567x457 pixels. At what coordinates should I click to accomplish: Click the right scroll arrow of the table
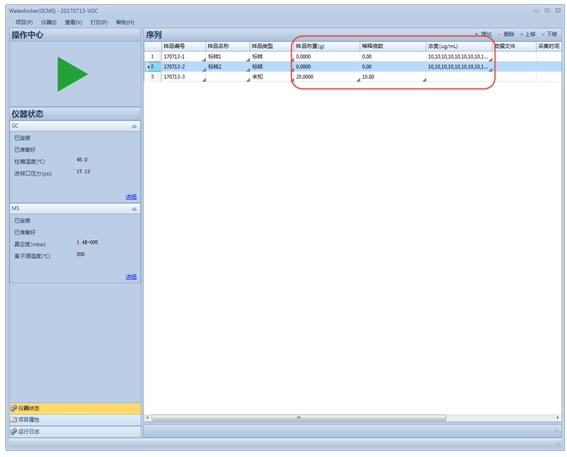(x=558, y=418)
